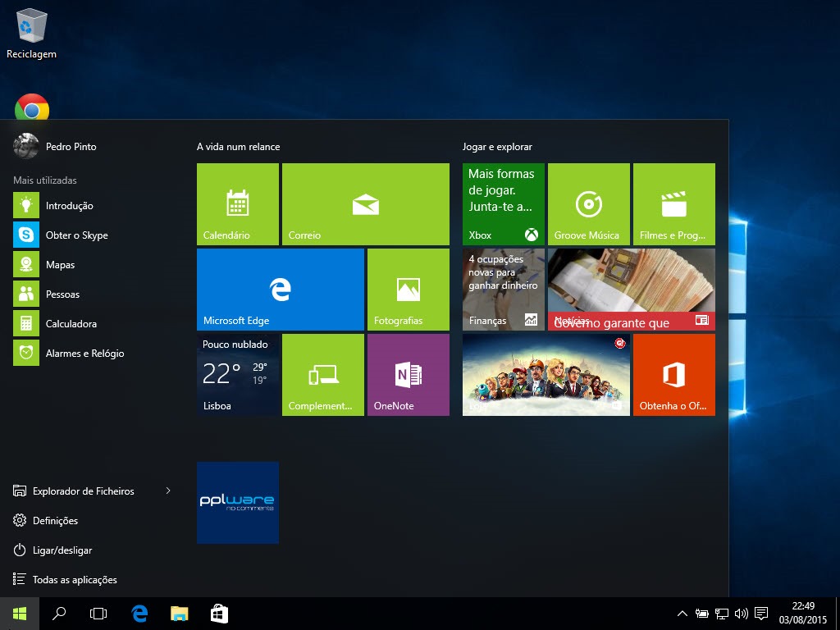This screenshot has height=630, width=840.
Task: Click the Obtenha o Office tile
Action: click(673, 374)
